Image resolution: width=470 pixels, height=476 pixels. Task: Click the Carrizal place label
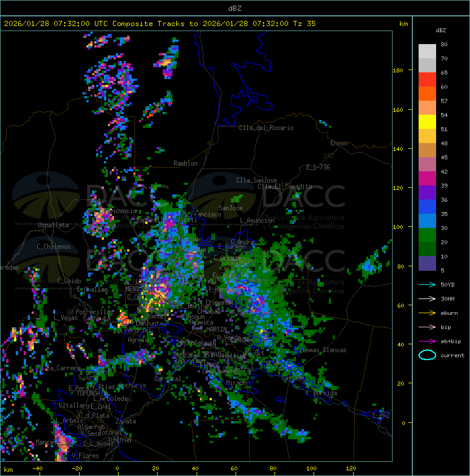pos(168,379)
